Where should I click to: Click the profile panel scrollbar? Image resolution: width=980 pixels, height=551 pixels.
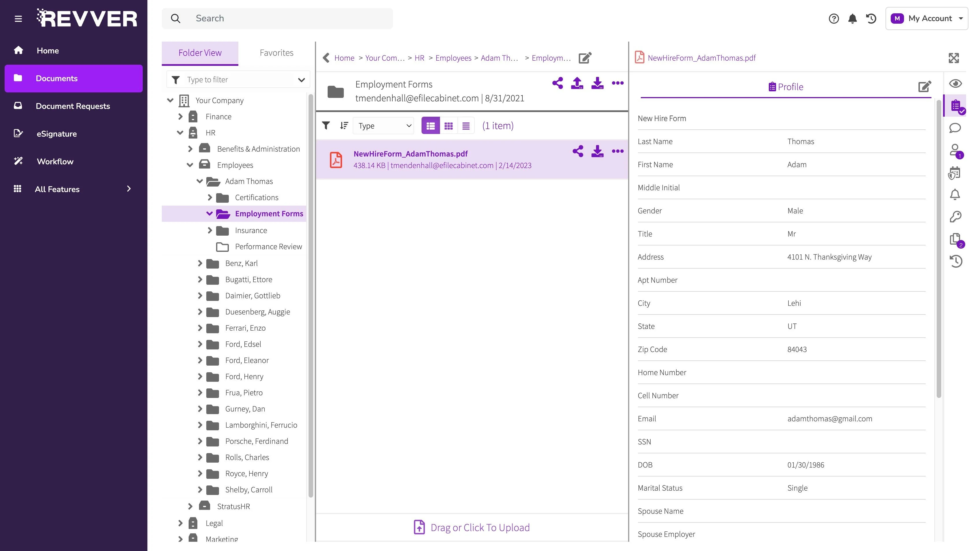938,247
